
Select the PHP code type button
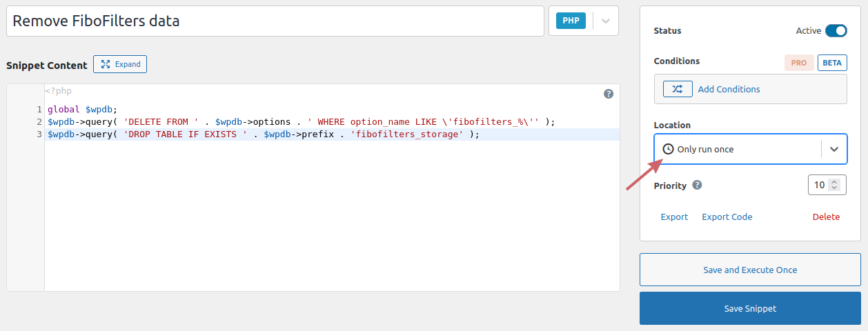[571, 21]
